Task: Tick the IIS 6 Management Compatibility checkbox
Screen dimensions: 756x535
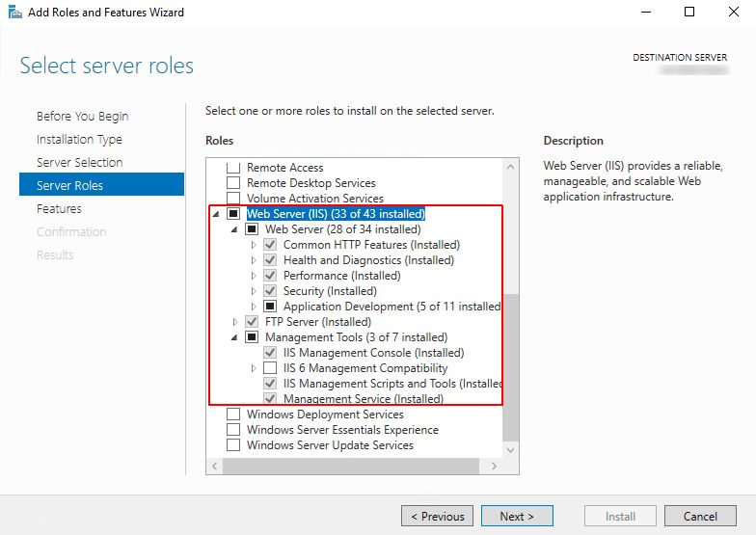Action: [x=270, y=368]
